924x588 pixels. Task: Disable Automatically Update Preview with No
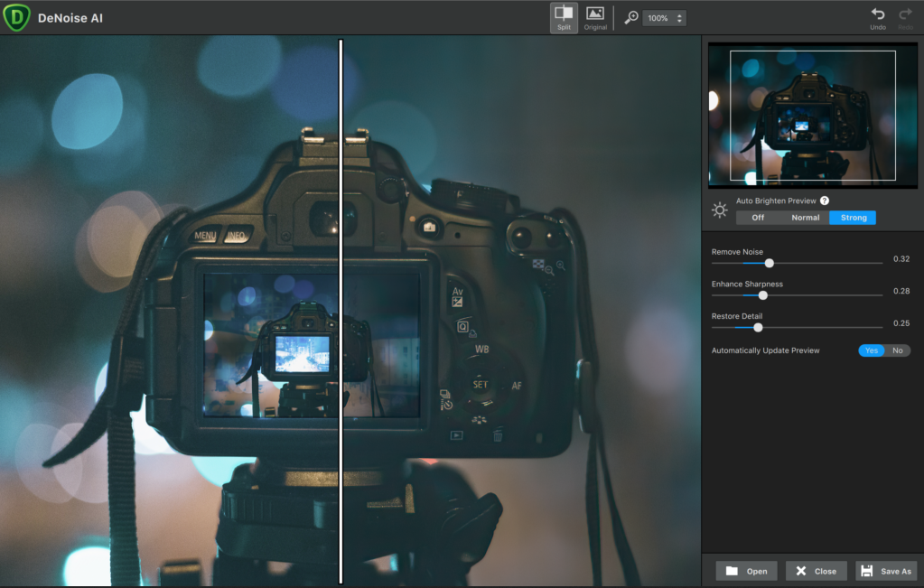898,350
